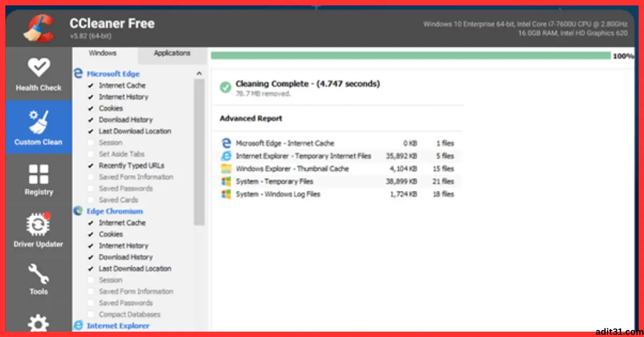This screenshot has height=337, width=644.
Task: Click the '38,899 KB' size value
Action: 402,181
